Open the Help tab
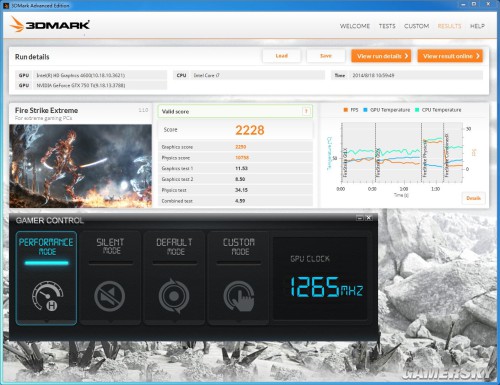Image resolution: width=500 pixels, height=385 pixels. pyautogui.click(x=477, y=26)
